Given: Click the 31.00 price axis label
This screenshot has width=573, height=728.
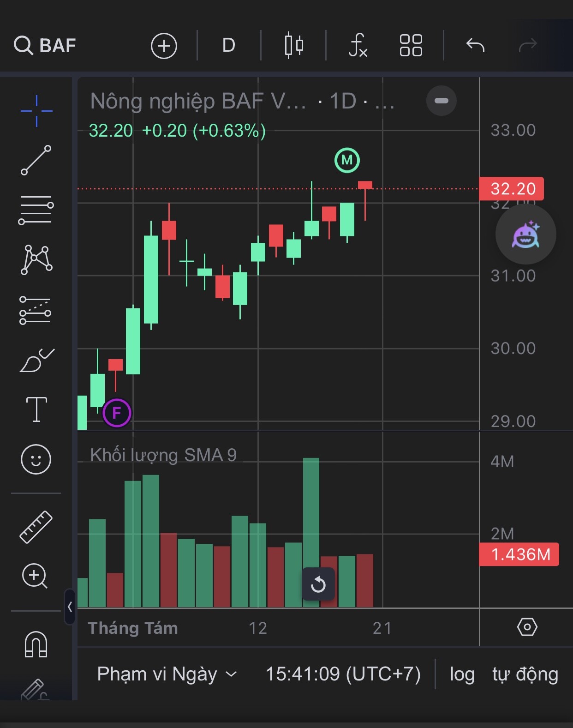Looking at the screenshot, I should tap(513, 276).
